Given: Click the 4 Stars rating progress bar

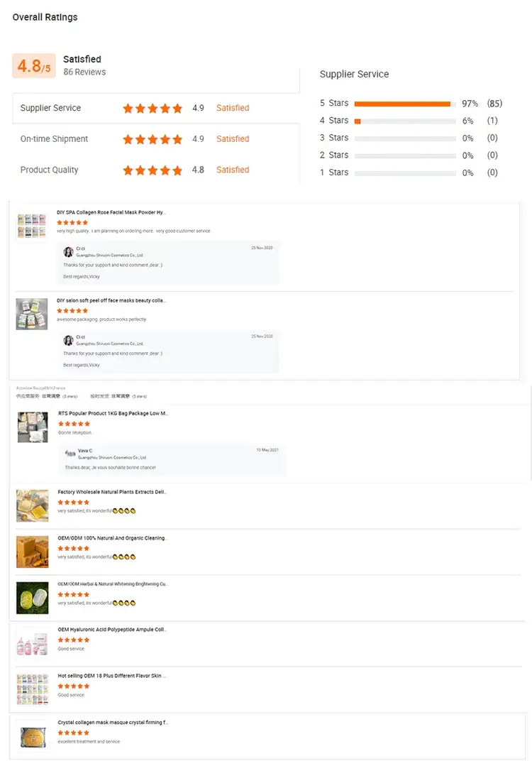Looking at the screenshot, I should coord(405,121).
